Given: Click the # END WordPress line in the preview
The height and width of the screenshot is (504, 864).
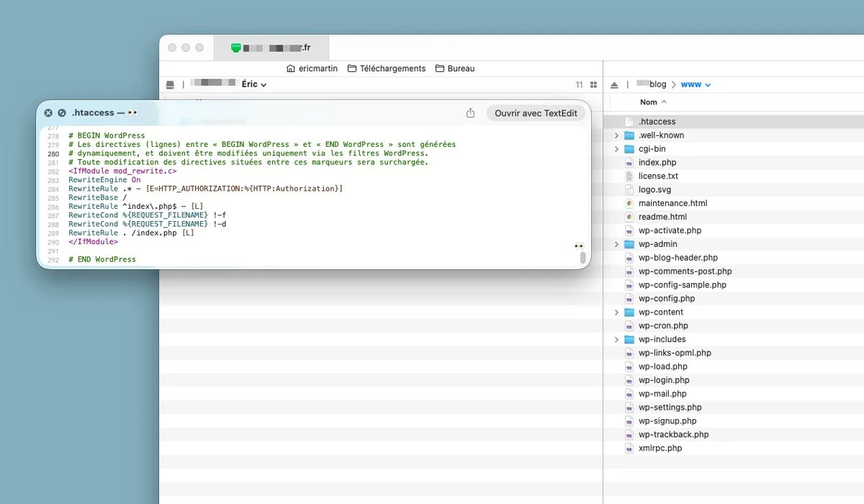Looking at the screenshot, I should (102, 259).
